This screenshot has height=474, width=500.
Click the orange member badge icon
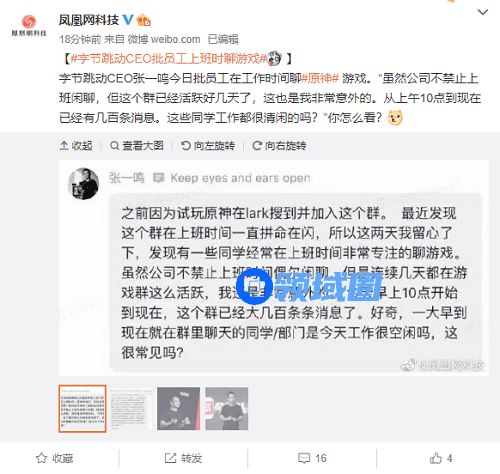(x=144, y=20)
